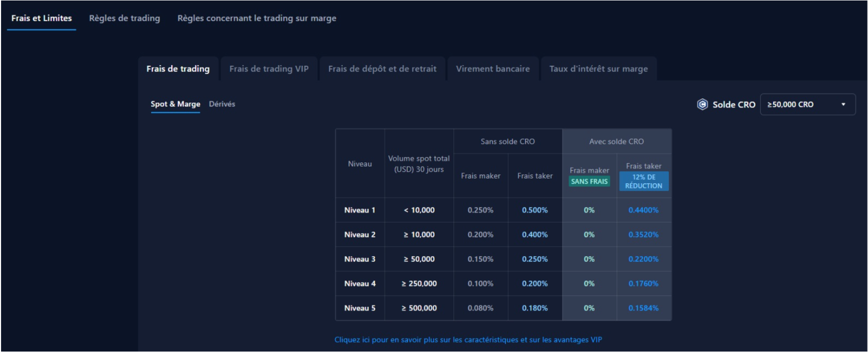Switch to the Dérivés sub-tab
The image size is (868, 353).
click(222, 104)
